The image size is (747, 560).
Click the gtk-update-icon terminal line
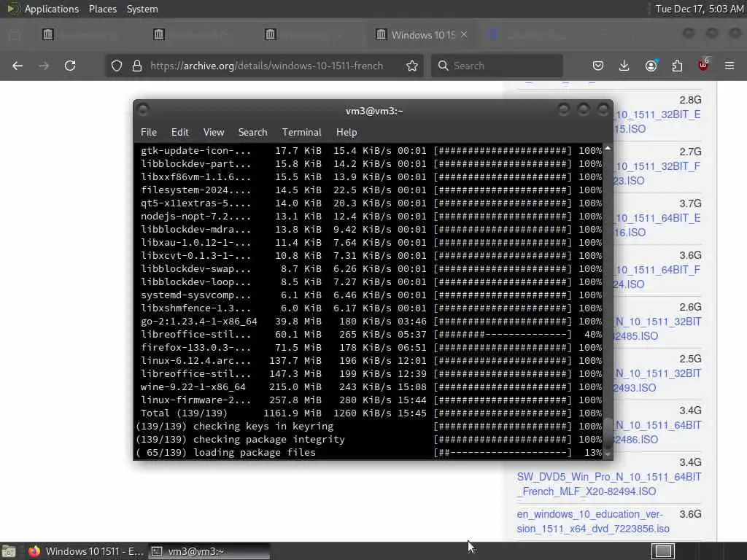pyautogui.click(x=371, y=151)
